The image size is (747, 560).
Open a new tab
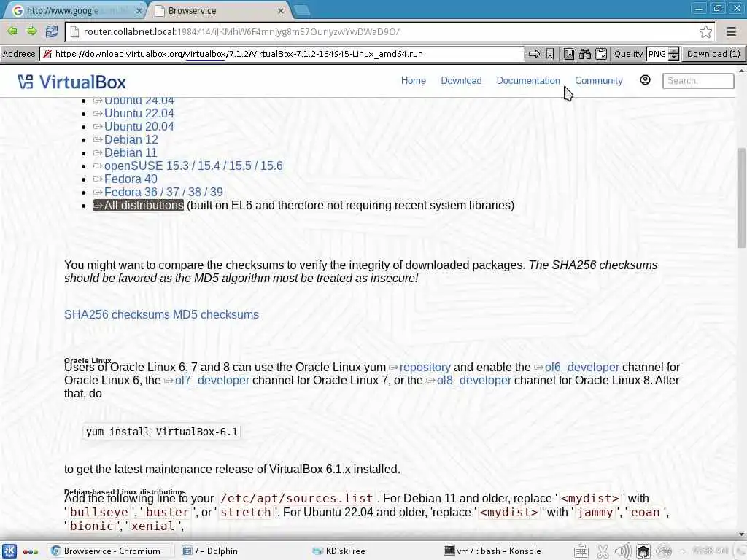[x=301, y=10]
